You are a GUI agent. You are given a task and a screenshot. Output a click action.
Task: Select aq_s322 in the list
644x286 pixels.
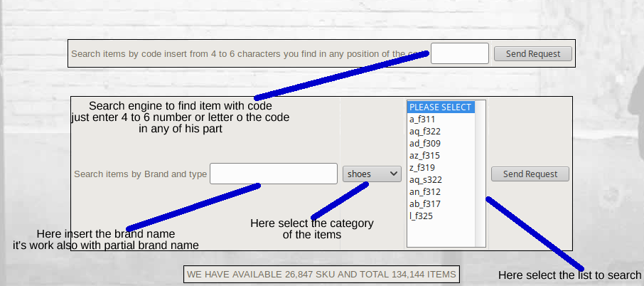(425, 179)
